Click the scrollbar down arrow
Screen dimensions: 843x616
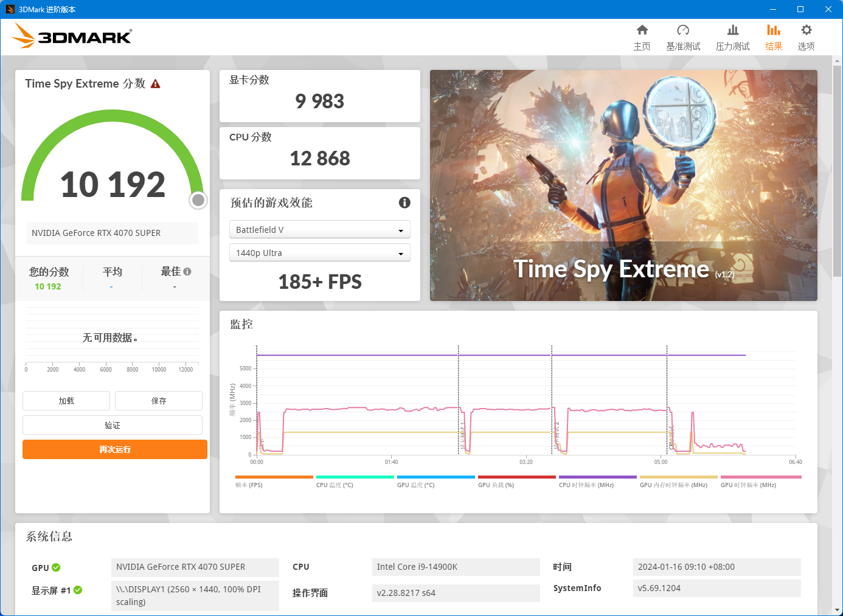tap(838, 610)
